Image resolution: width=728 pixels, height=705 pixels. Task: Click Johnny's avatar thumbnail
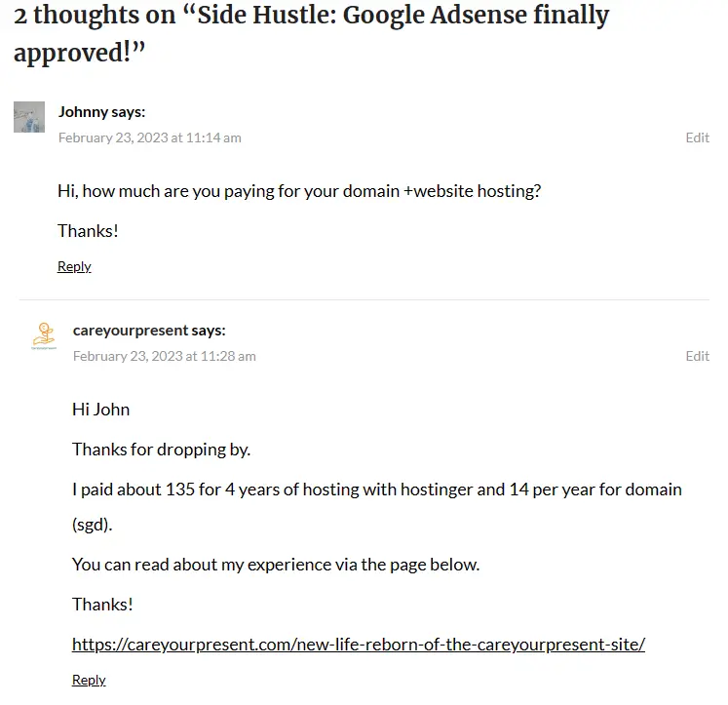[x=29, y=117]
